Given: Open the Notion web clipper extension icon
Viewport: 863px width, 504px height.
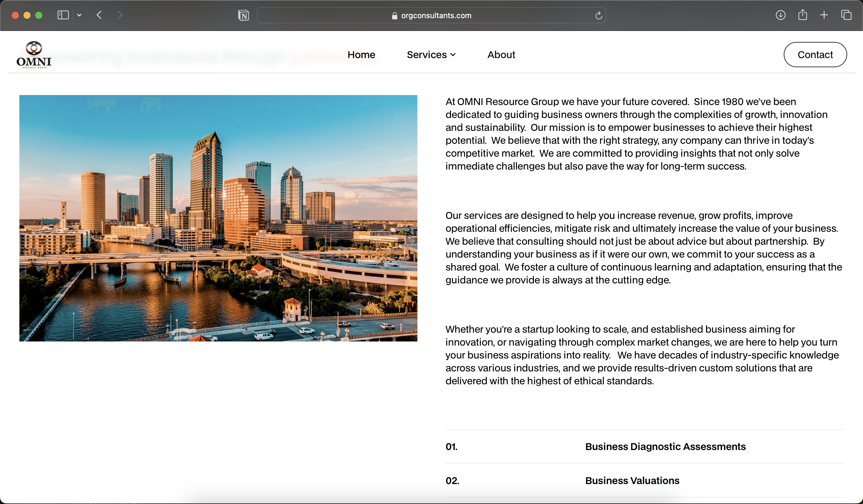Looking at the screenshot, I should click(244, 15).
